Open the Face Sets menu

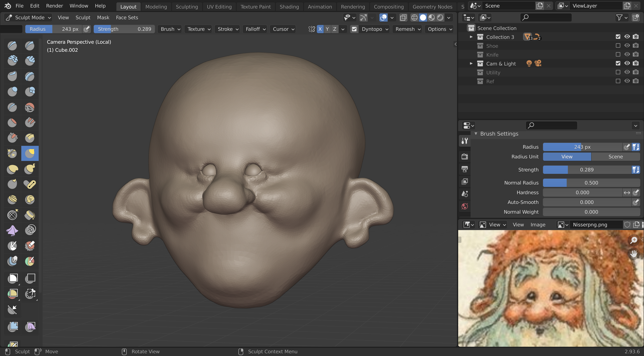point(127,17)
